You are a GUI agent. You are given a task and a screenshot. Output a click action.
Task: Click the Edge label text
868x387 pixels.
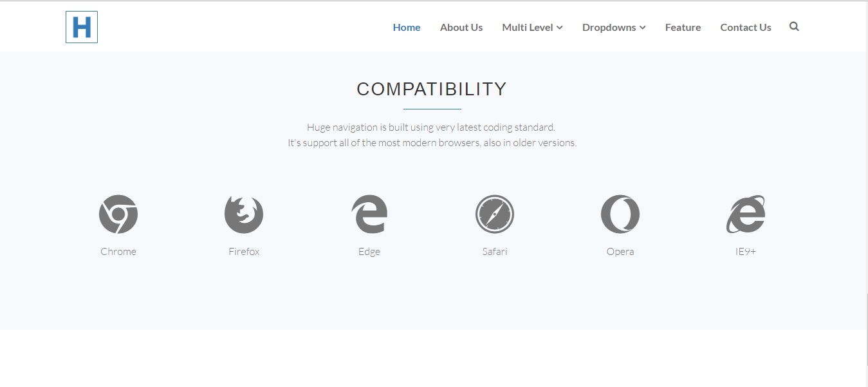[369, 252]
